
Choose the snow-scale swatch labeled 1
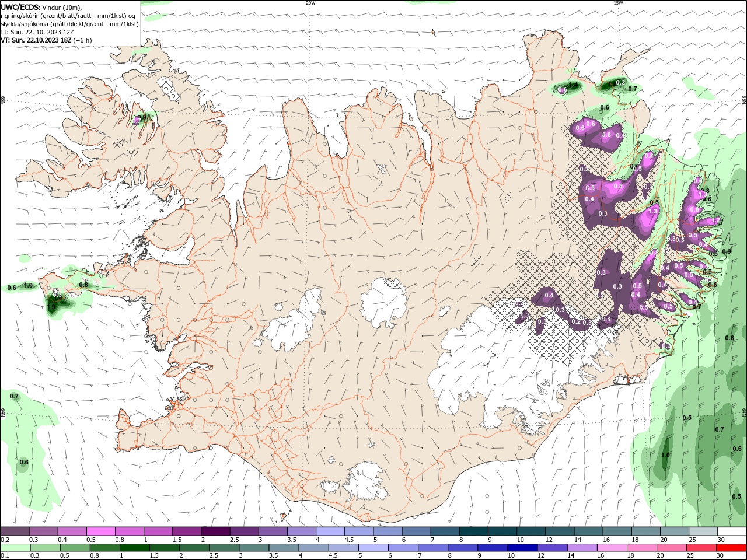[x=158, y=531]
